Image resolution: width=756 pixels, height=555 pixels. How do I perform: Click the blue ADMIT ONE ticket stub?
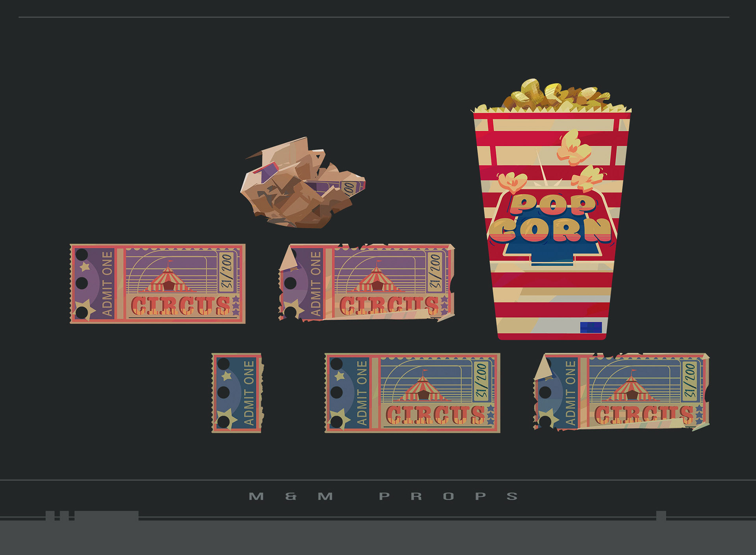point(237,393)
